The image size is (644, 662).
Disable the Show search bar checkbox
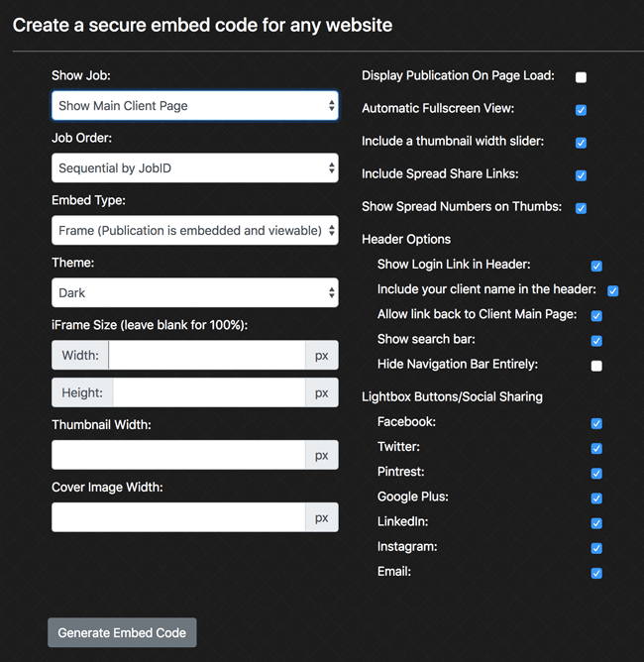click(x=596, y=341)
